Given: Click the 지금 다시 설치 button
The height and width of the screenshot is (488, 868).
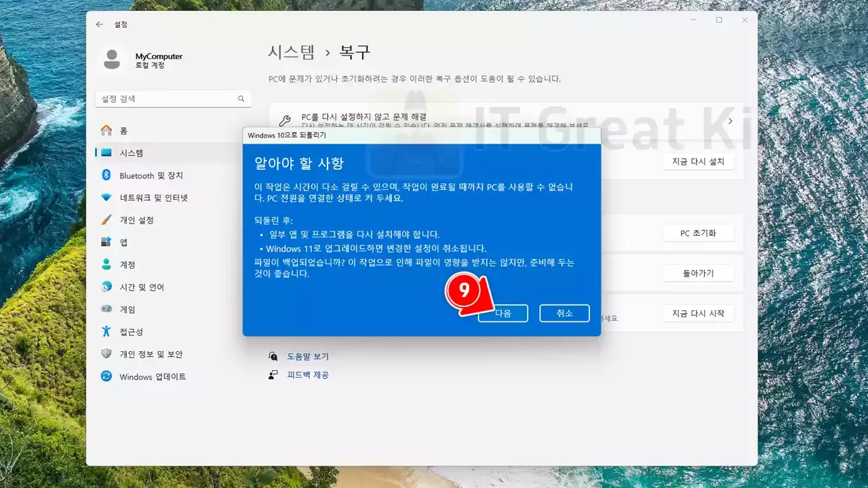Looking at the screenshot, I should pyautogui.click(x=698, y=161).
